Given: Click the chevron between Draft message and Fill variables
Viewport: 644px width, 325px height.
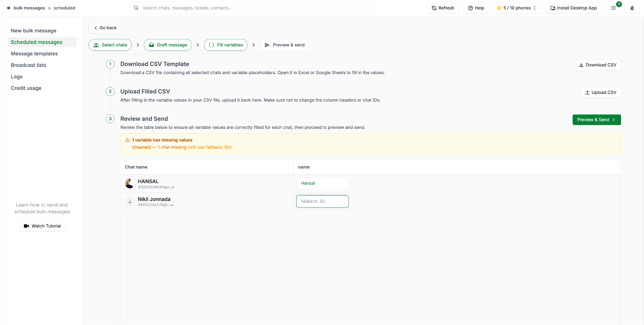Looking at the screenshot, I should click(197, 45).
